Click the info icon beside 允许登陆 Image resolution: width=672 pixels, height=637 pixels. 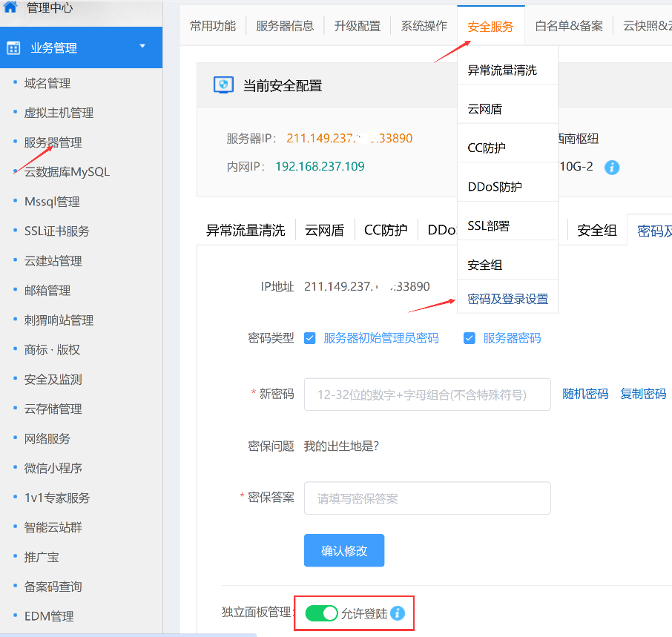coord(398,613)
